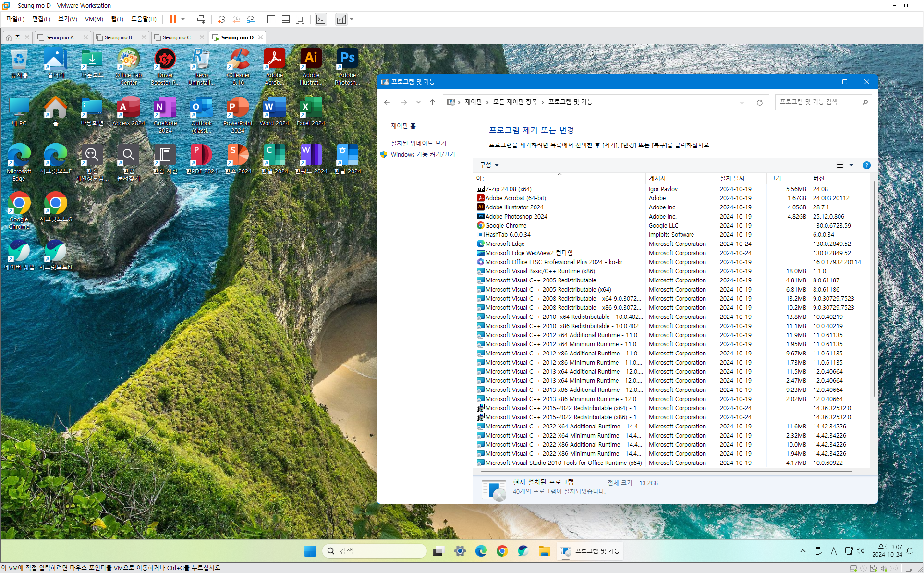Open Revo Uninstaller desktop shortcut
The width and height of the screenshot is (924, 573).
(201, 66)
